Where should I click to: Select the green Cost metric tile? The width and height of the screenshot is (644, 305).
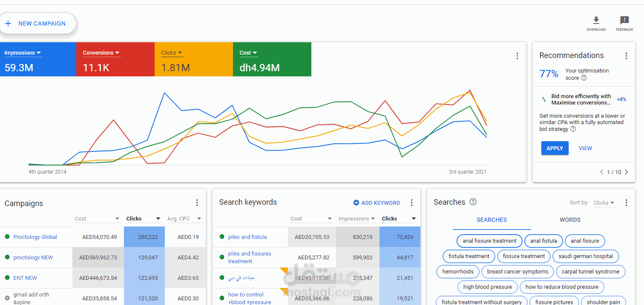[272, 59]
